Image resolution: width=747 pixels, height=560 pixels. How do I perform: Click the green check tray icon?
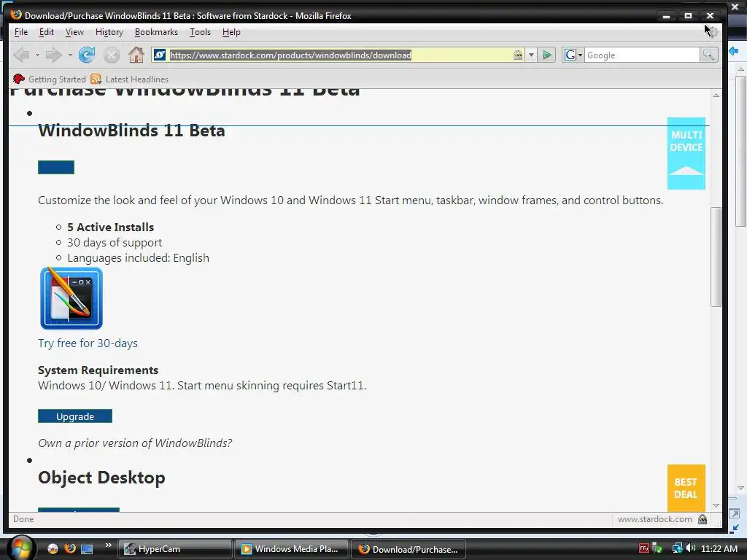coord(657,548)
